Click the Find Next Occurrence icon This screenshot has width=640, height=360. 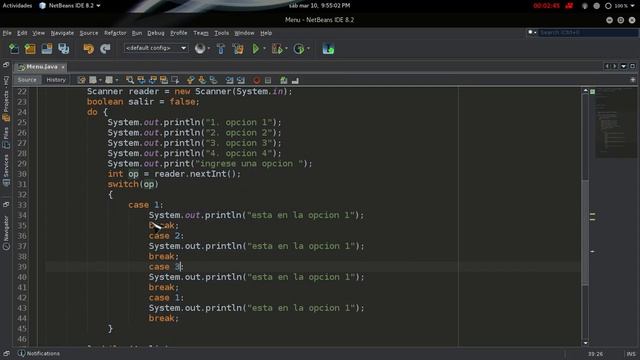(x=153, y=80)
